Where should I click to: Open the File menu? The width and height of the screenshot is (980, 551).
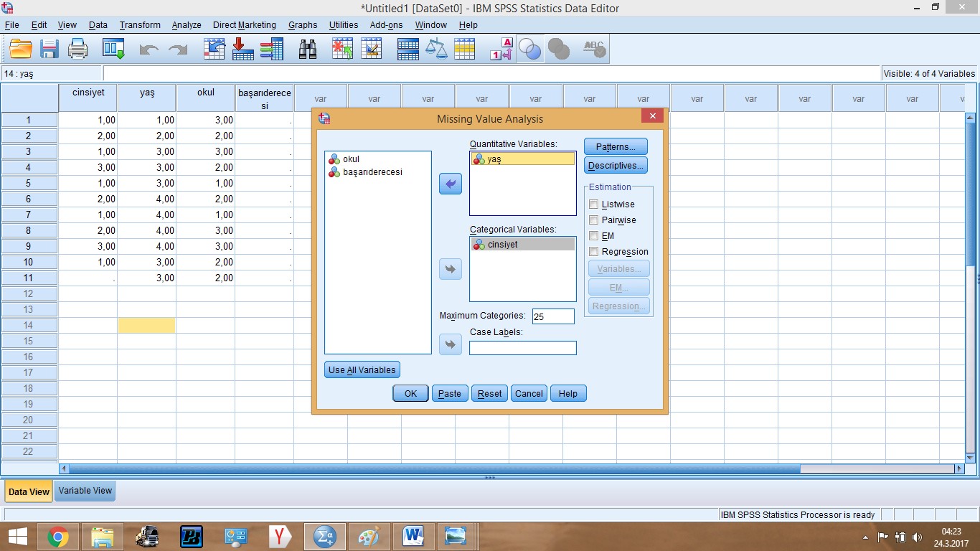pyautogui.click(x=11, y=24)
